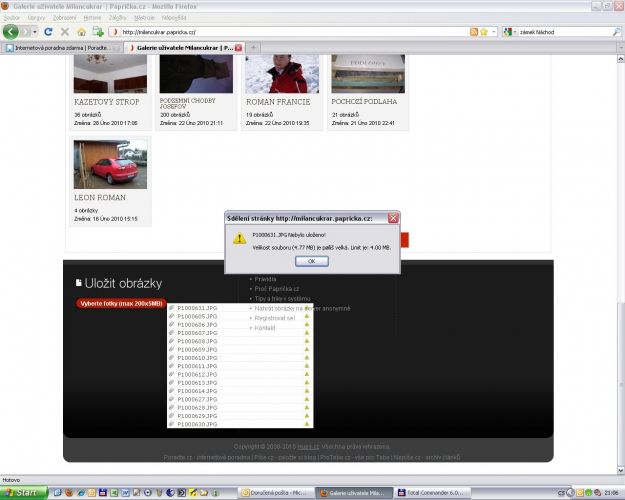Image resolution: width=625 pixels, height=500 pixels.
Task: Launch the Firefox quick launch icon
Action: click(x=69, y=493)
